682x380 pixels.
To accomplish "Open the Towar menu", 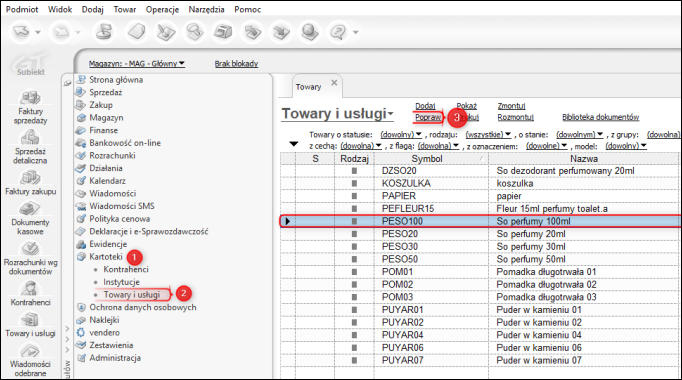I will [x=124, y=9].
